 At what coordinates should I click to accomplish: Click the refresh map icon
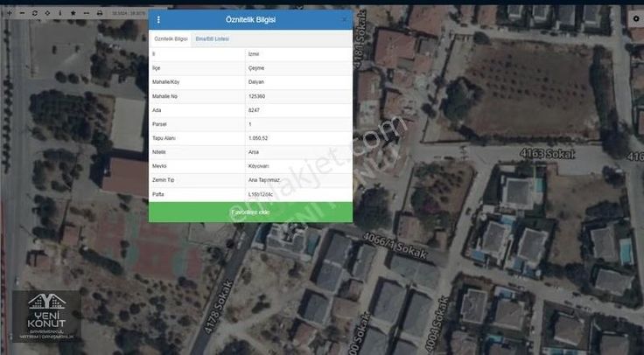click(x=34, y=14)
